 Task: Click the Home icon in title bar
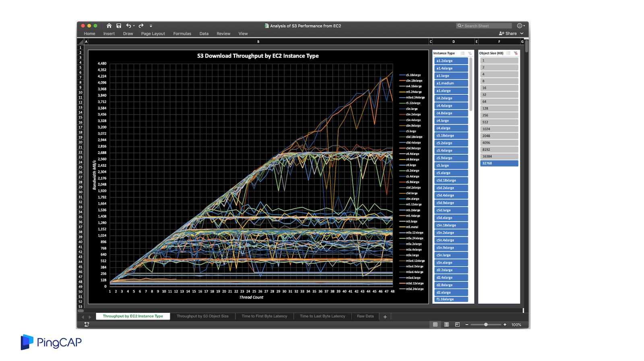point(109,26)
